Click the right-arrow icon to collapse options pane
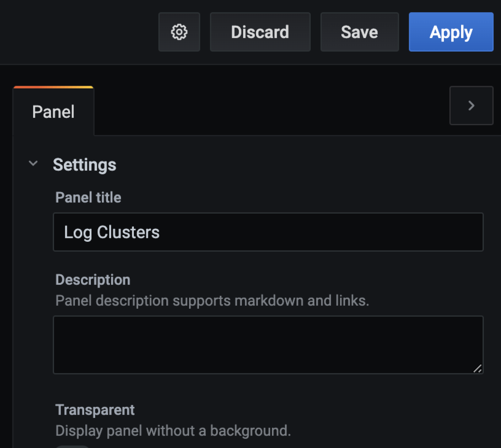501x448 pixels. coord(471,106)
